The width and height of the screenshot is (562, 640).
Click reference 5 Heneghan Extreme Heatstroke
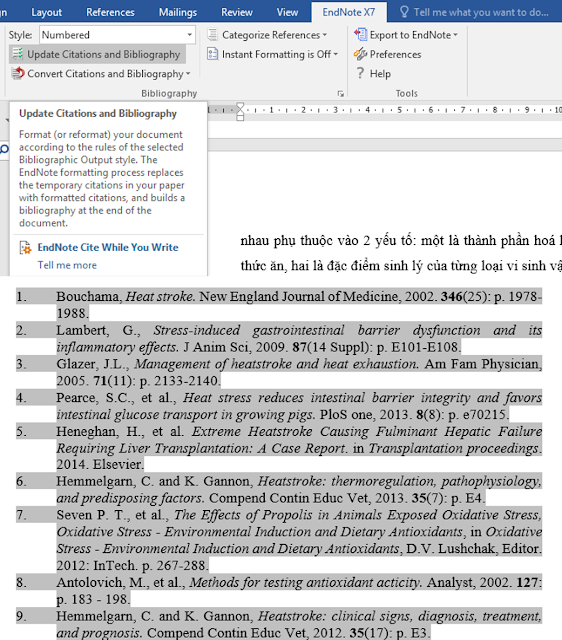click(x=279, y=448)
